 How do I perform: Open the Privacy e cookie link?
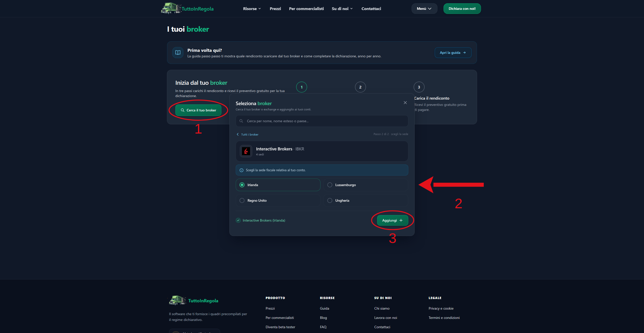[441, 308]
